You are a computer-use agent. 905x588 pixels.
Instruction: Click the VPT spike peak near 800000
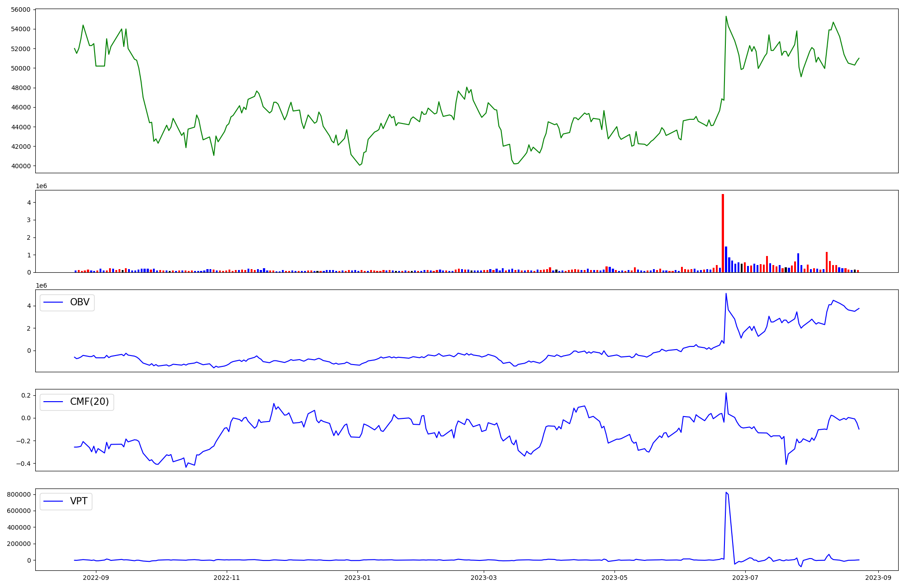pos(726,493)
